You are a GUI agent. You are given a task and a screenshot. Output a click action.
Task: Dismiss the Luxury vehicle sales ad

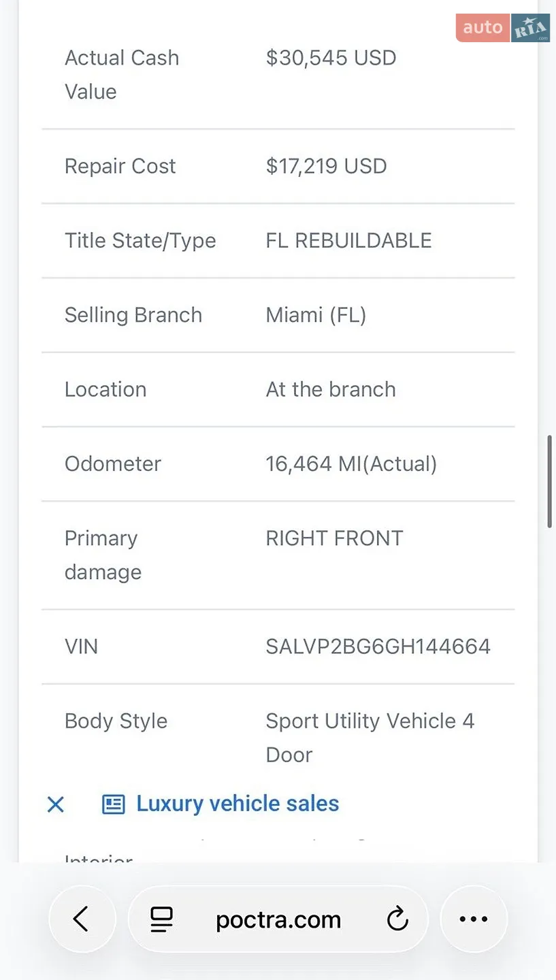[x=55, y=804]
